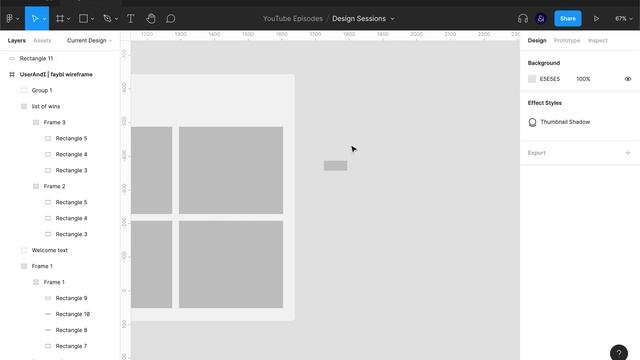Select the Move tool

click(x=35, y=18)
